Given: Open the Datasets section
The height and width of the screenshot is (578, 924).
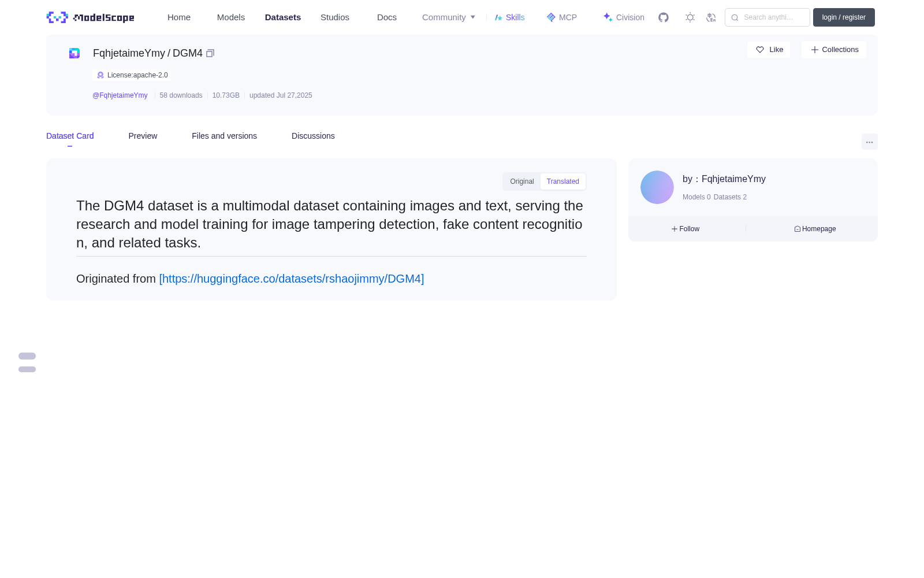Looking at the screenshot, I should pos(283,17).
